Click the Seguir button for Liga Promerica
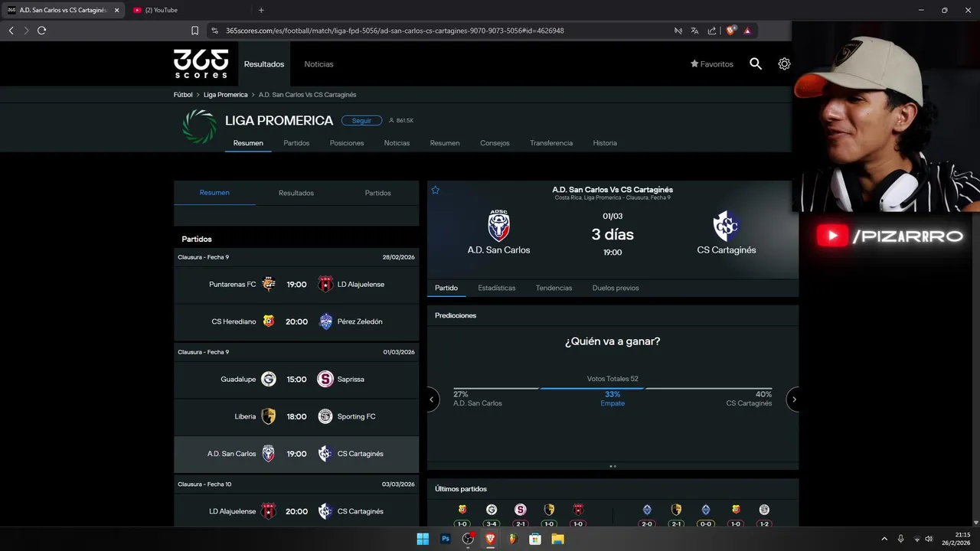Image resolution: width=980 pixels, height=551 pixels. (x=361, y=120)
